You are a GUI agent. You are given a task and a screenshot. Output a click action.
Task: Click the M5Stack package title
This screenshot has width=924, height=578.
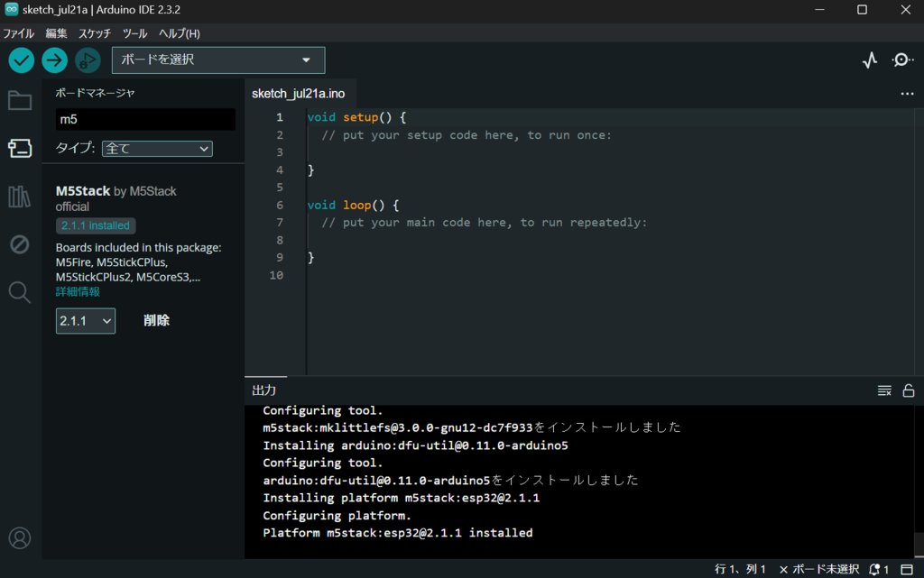82,191
